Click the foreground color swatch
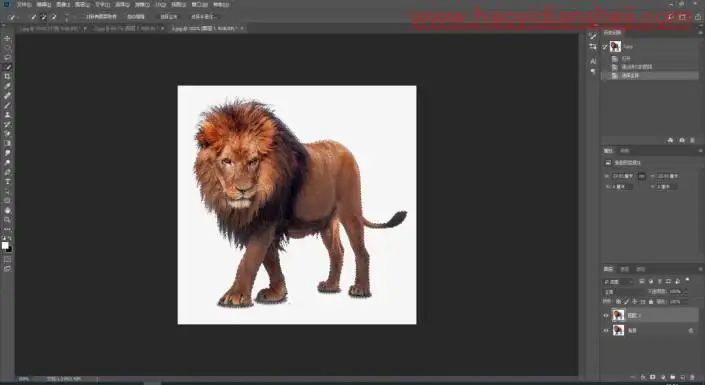This screenshot has height=385, width=705. (5, 245)
